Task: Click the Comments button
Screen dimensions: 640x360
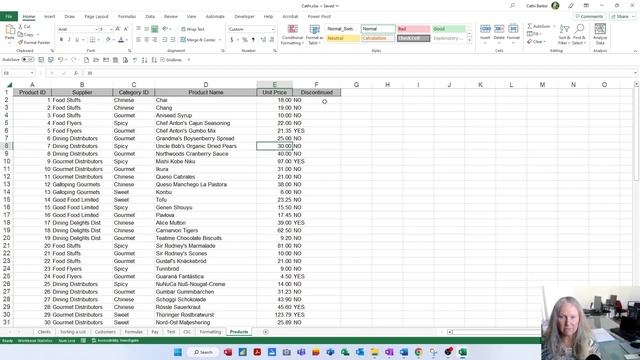Action: click(x=589, y=16)
